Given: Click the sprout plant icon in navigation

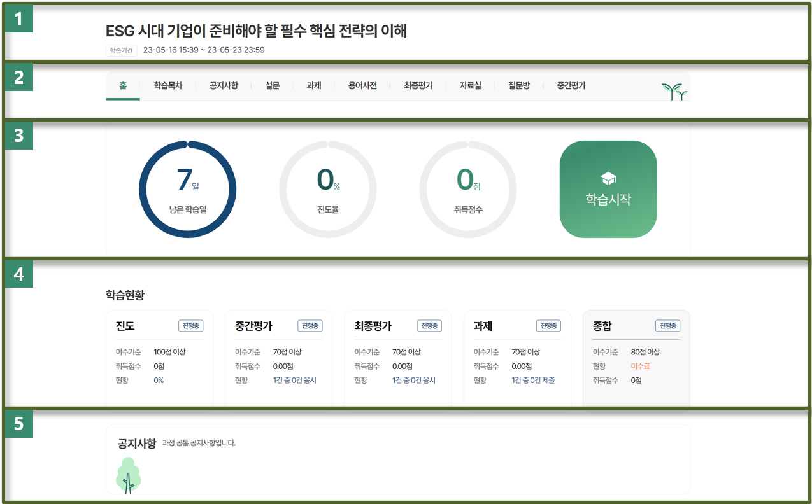Looking at the screenshot, I should pyautogui.click(x=674, y=92).
